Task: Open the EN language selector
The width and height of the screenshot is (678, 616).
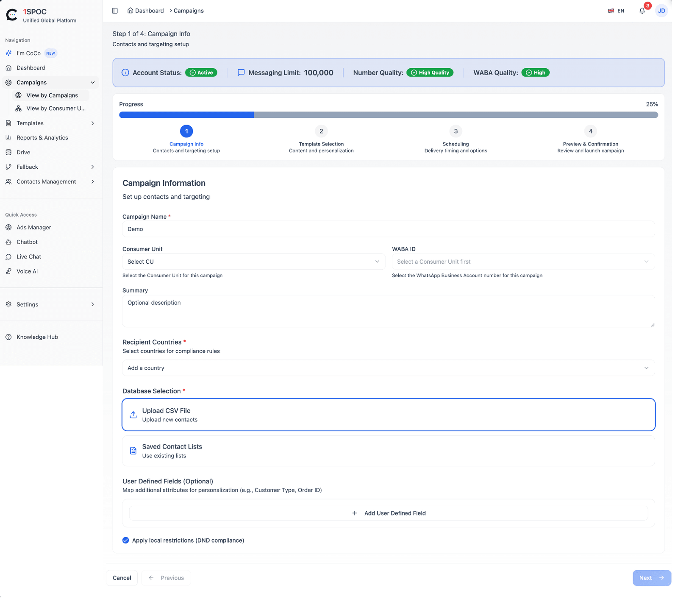Action: coord(616,11)
